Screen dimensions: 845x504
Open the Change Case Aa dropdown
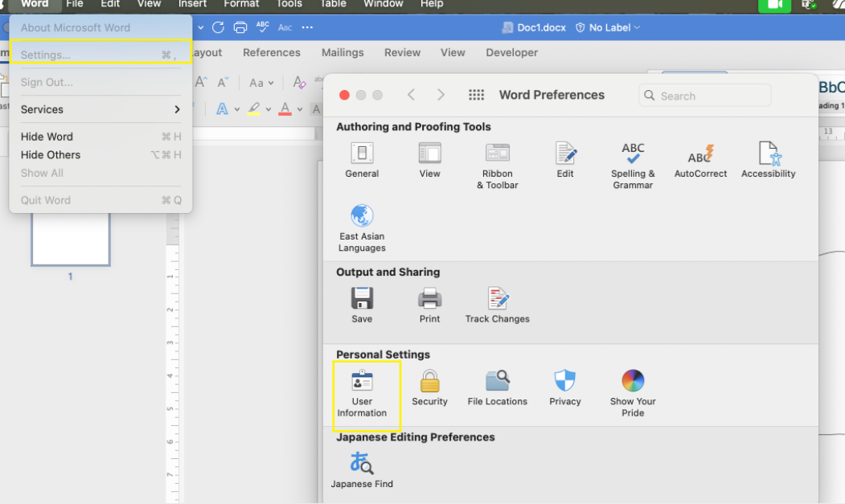[261, 83]
